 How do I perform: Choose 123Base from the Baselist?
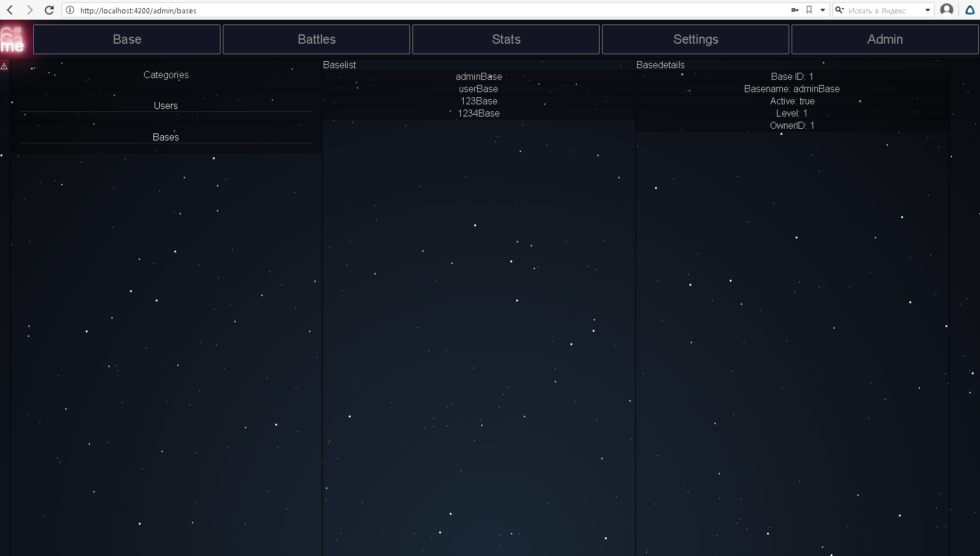click(x=478, y=101)
